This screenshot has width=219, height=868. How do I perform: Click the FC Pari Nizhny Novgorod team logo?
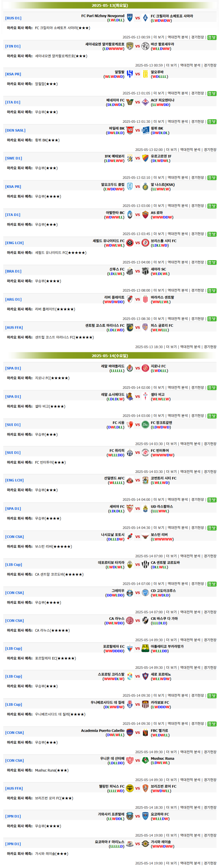[130, 18]
